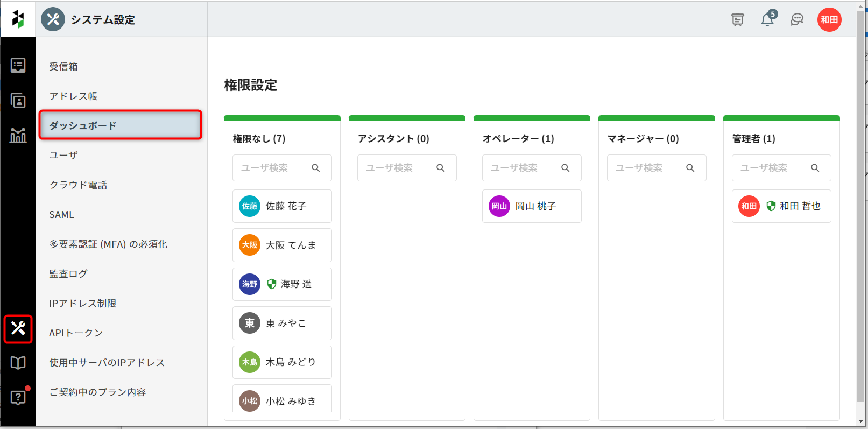Open the inbox icon in left rail
This screenshot has width=868, height=429.
(18, 66)
